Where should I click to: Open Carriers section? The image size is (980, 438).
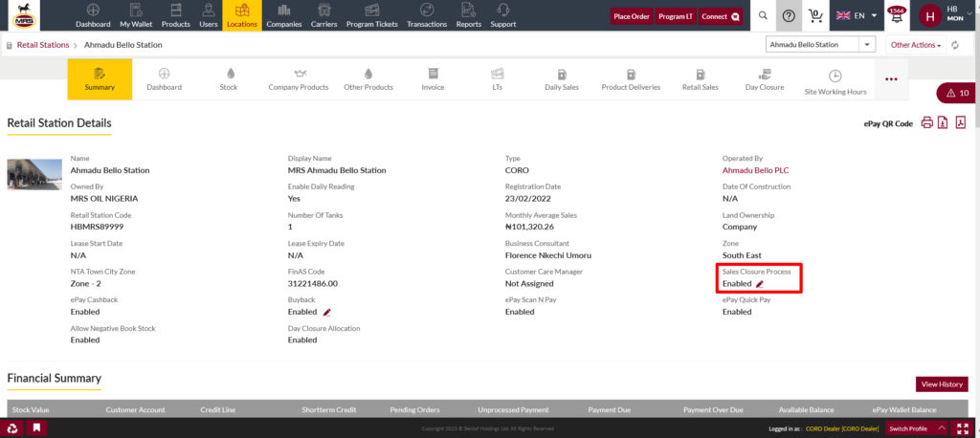coord(324,15)
